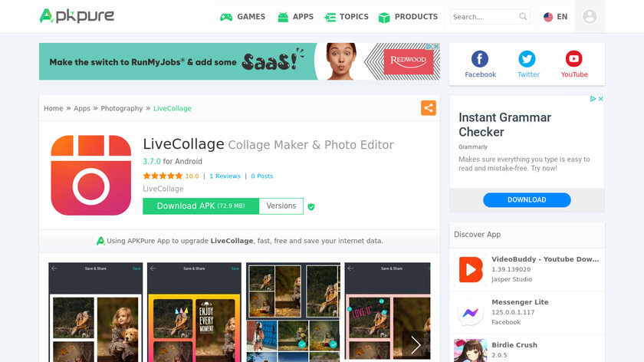Open the Apps menu

tap(296, 17)
